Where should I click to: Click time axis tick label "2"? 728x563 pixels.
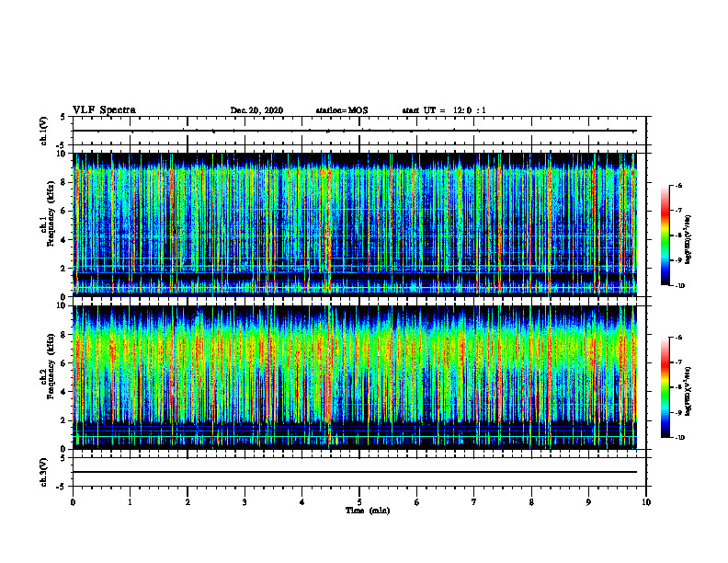click(188, 502)
